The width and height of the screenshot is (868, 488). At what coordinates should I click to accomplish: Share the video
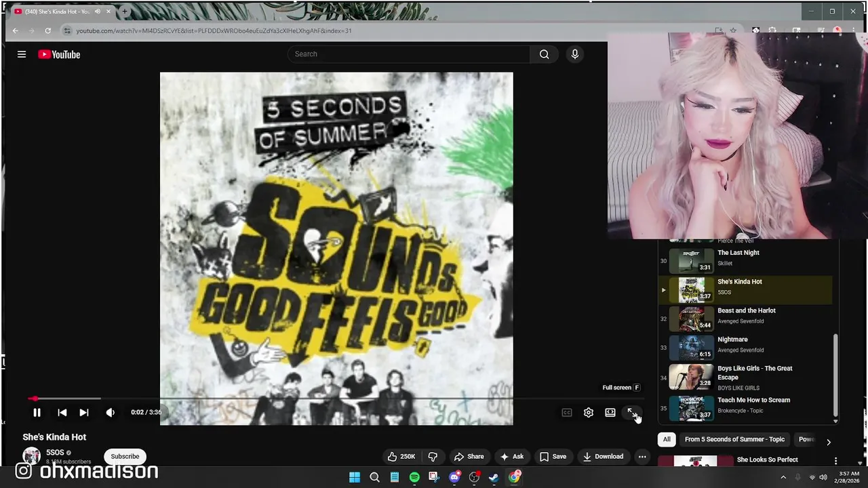pyautogui.click(x=469, y=456)
